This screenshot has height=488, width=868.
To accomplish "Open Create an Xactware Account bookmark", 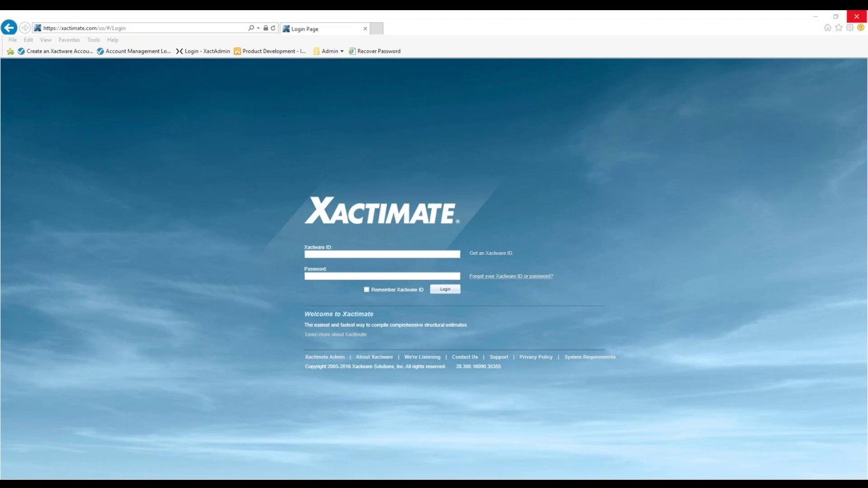I will [55, 51].
